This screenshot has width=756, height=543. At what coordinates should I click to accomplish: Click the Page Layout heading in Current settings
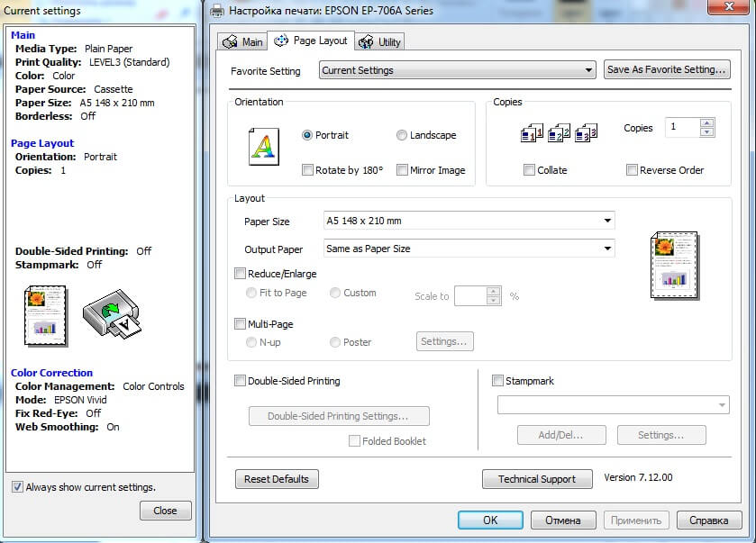point(42,143)
